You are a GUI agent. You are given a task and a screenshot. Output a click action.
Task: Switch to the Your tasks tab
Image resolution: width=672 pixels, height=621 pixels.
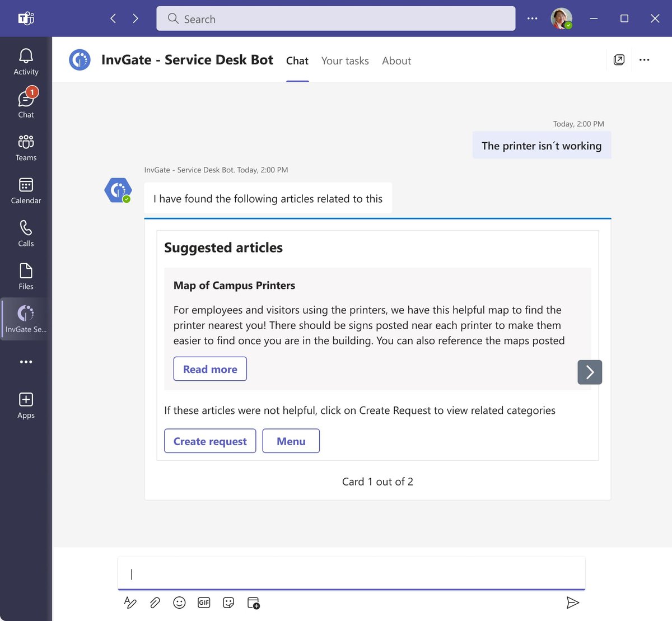tap(345, 60)
